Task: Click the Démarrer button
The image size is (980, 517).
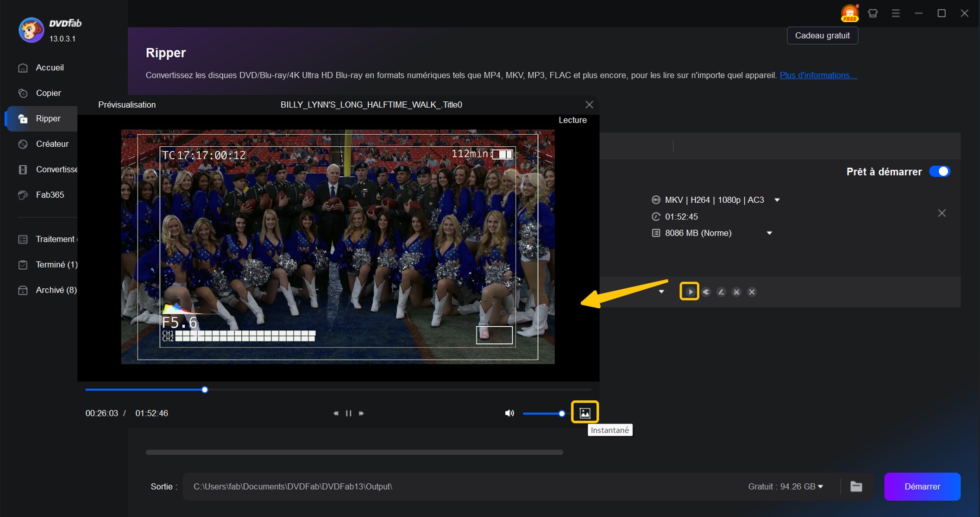Action: (922, 486)
